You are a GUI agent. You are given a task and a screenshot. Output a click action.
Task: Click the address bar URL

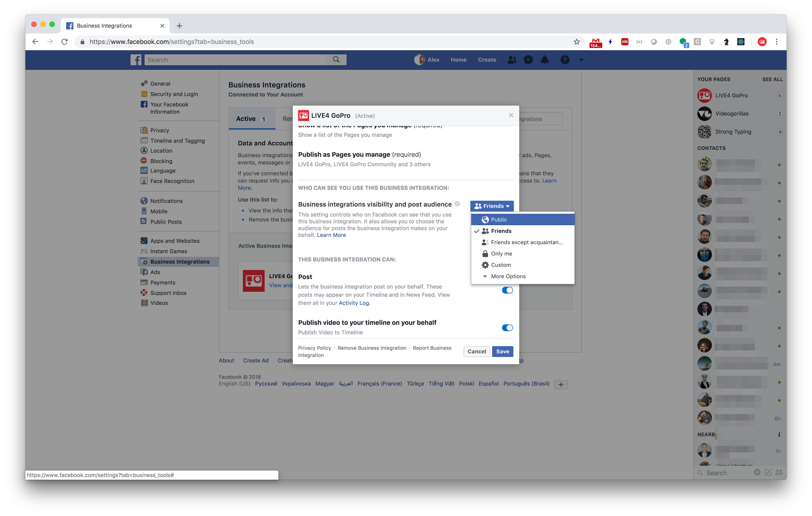172,41
